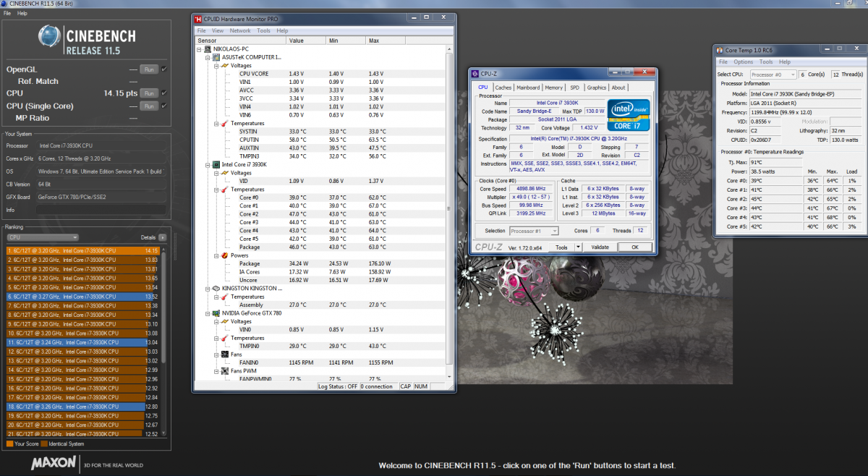Collapse the KINGSTON node in HWMonitor
Viewport: 868px width, 476px height.
pyautogui.click(x=207, y=288)
